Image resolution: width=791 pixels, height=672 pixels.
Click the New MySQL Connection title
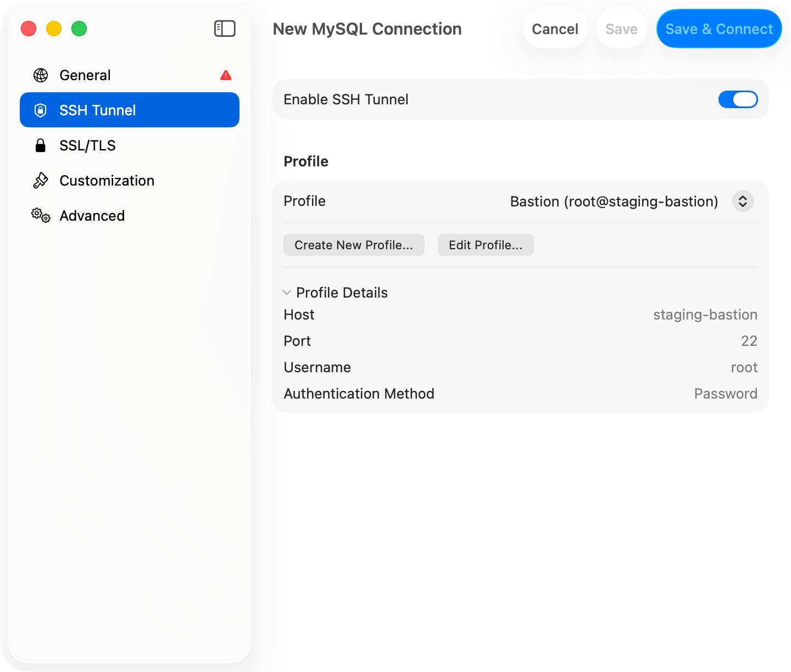(x=367, y=29)
